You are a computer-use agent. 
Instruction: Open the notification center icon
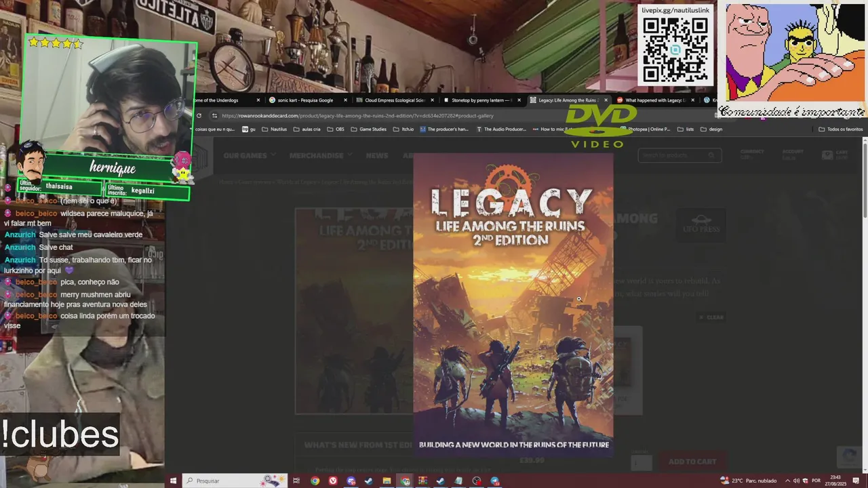click(856, 481)
